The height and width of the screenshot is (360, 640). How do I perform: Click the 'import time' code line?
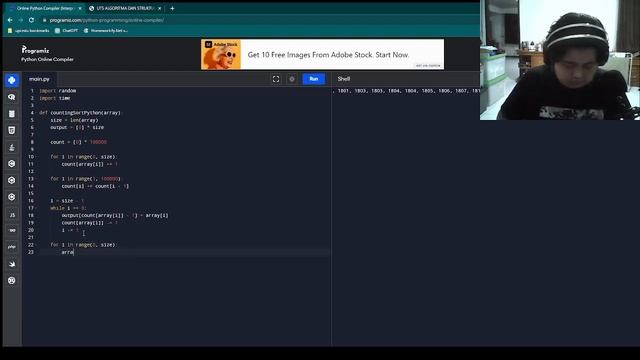55,98
